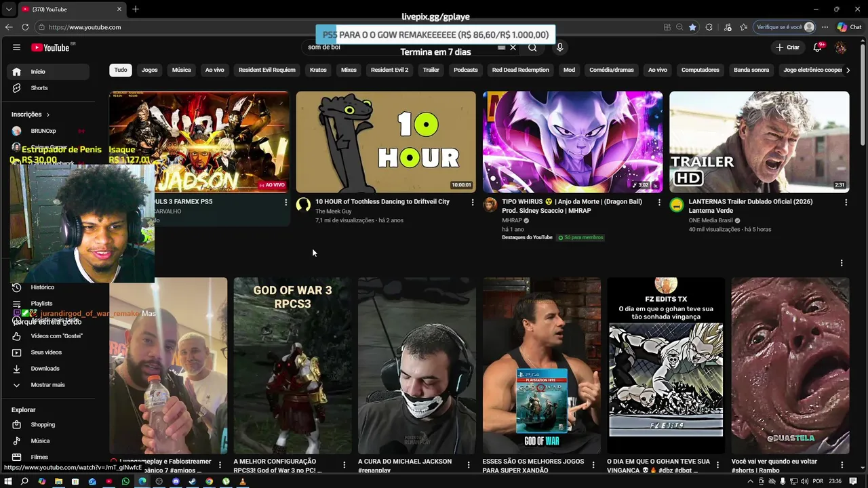Open Copilot Chat in browser
Screen dimensions: 868x488
(x=849, y=27)
